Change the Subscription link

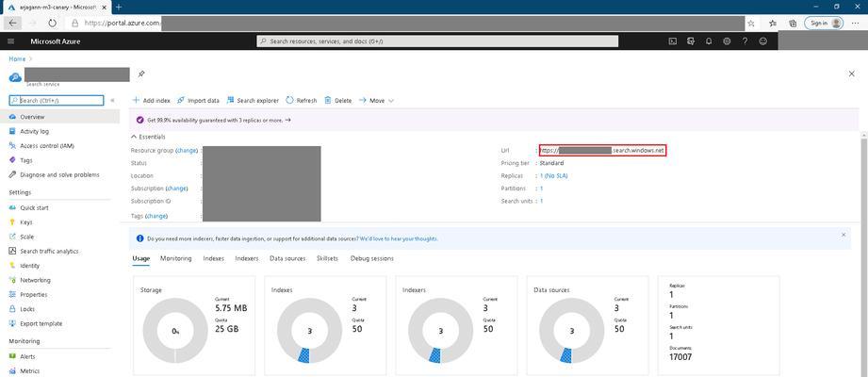pos(176,188)
